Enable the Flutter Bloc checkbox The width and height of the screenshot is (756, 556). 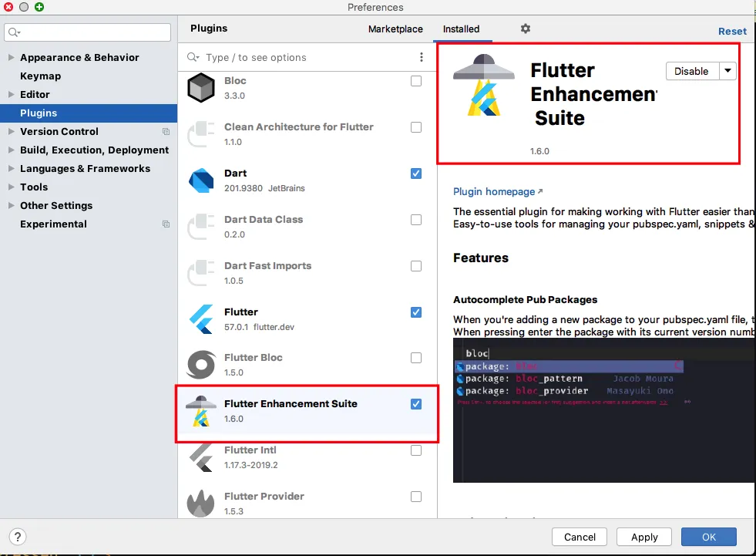[416, 358]
